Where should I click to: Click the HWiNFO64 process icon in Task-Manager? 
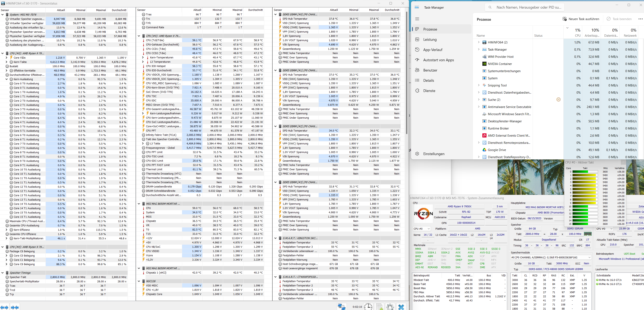pyautogui.click(x=484, y=42)
